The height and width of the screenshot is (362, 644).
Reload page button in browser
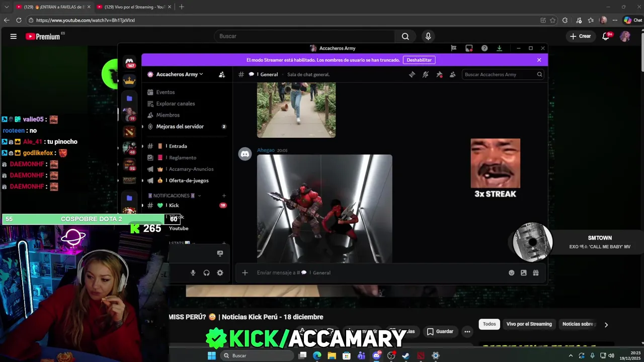point(19,20)
